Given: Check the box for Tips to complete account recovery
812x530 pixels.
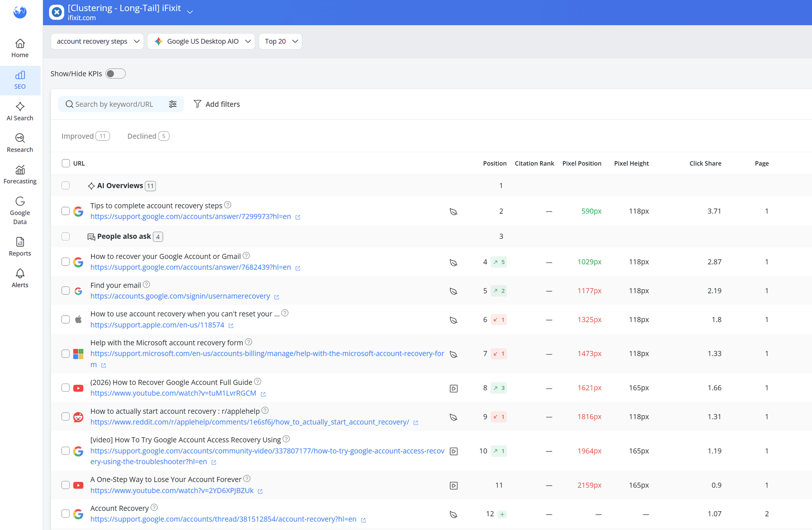Looking at the screenshot, I should pyautogui.click(x=65, y=211).
